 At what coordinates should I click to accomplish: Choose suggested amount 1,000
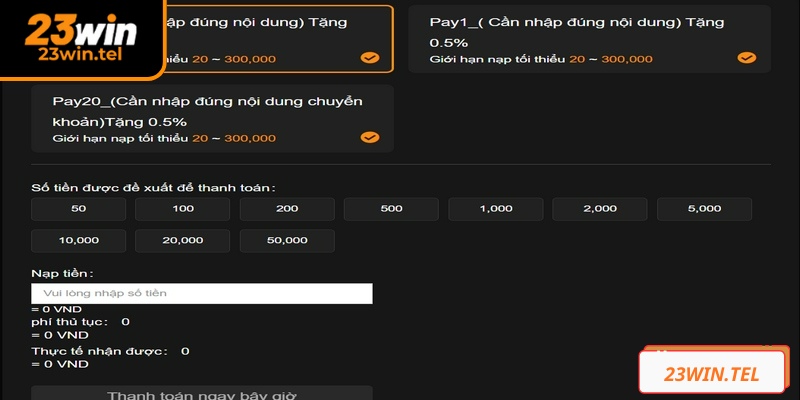point(496,209)
